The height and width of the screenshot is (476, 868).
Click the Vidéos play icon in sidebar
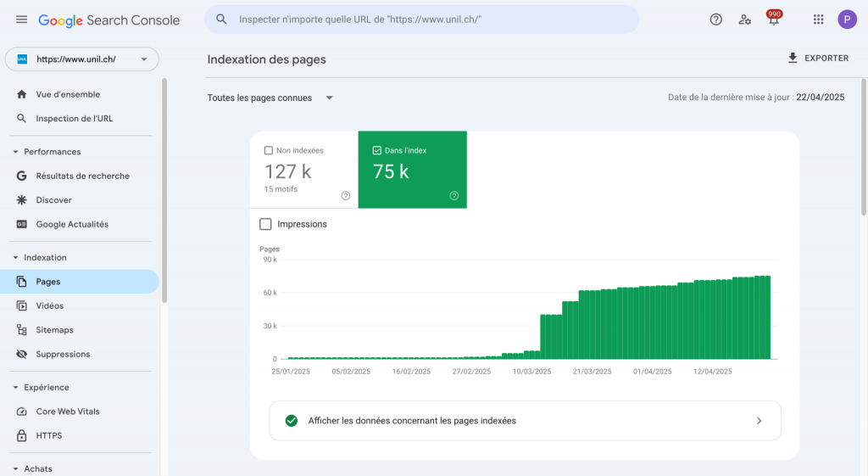(21, 306)
